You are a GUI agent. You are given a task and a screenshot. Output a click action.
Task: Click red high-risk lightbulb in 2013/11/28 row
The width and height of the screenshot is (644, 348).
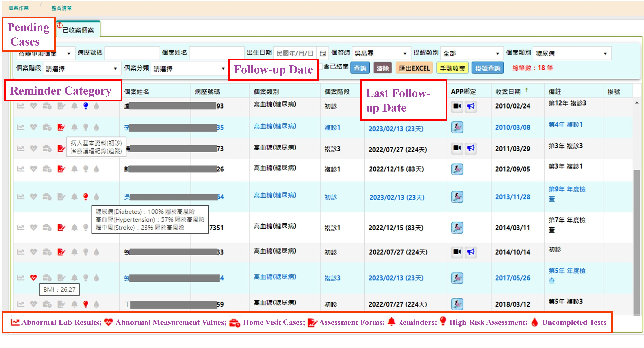click(86, 197)
